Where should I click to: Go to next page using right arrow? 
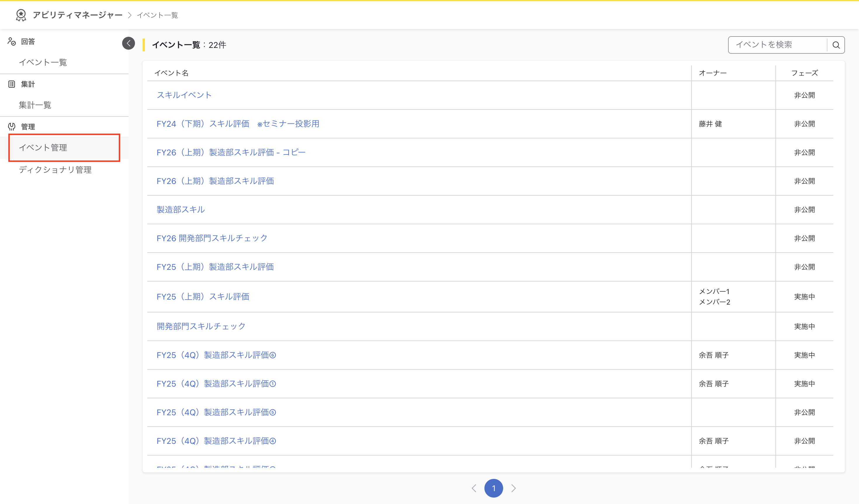514,488
